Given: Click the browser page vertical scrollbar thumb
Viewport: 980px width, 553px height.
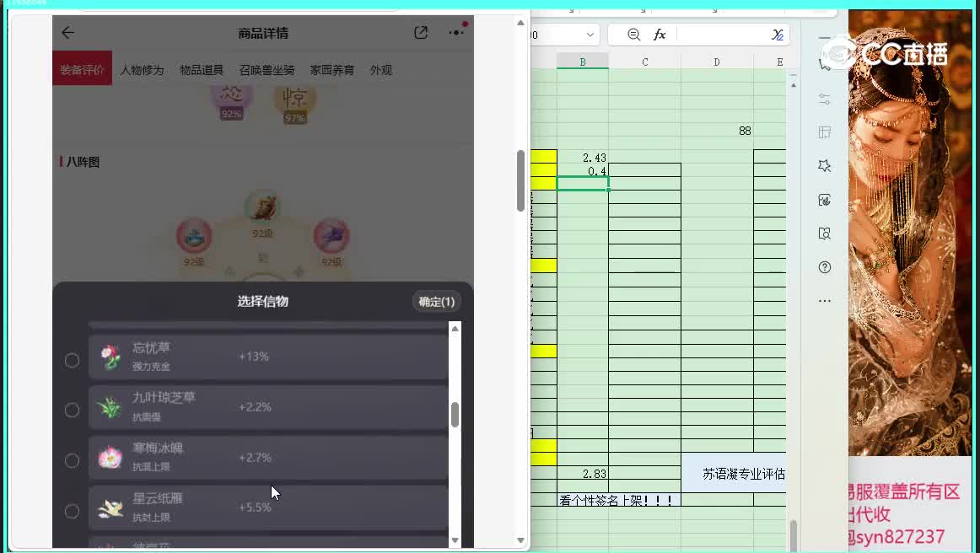Looking at the screenshot, I should (520, 181).
